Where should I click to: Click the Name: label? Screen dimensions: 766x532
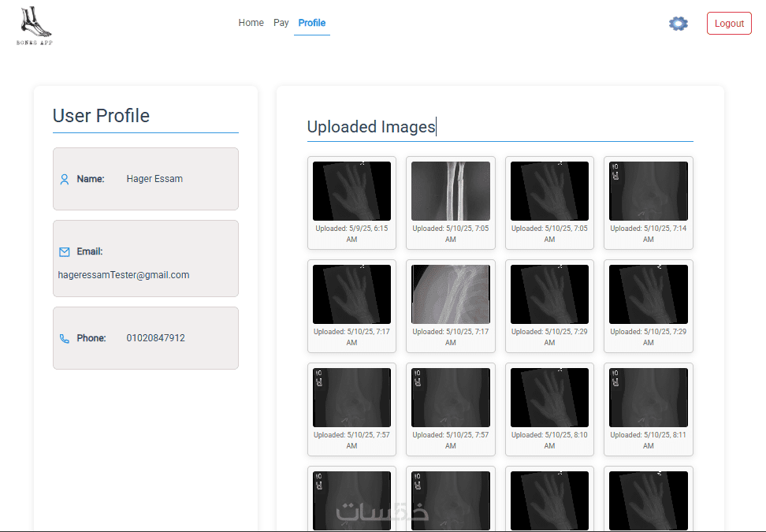(91, 179)
